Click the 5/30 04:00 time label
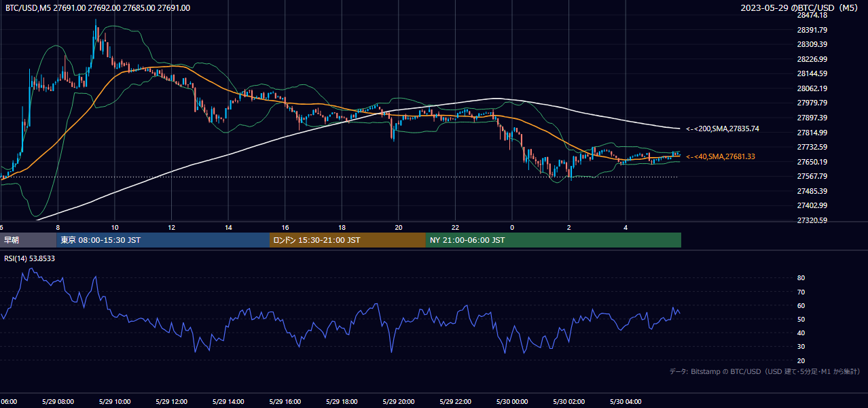 (x=626, y=402)
